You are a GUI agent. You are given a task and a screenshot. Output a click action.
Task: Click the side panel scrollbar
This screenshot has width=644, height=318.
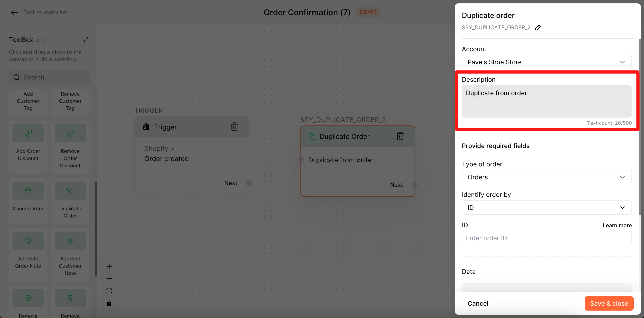point(639,127)
